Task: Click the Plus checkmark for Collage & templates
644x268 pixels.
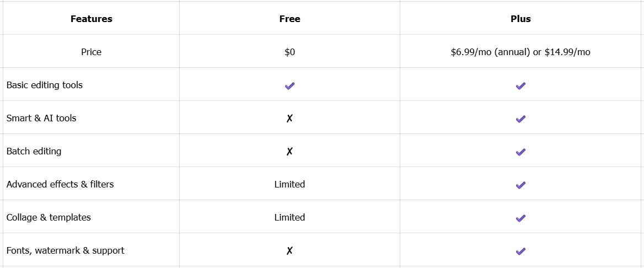Action: (520, 218)
